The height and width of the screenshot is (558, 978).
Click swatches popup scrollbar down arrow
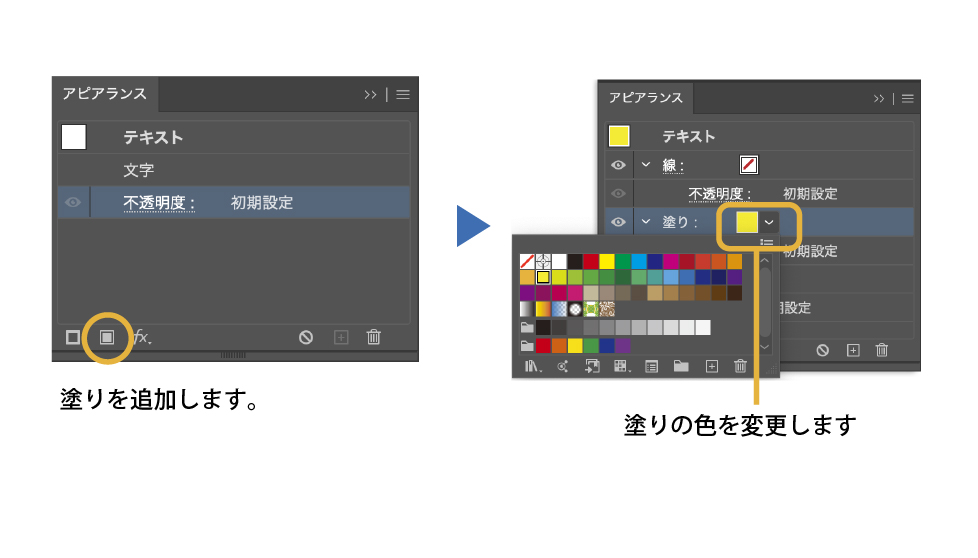tap(765, 347)
